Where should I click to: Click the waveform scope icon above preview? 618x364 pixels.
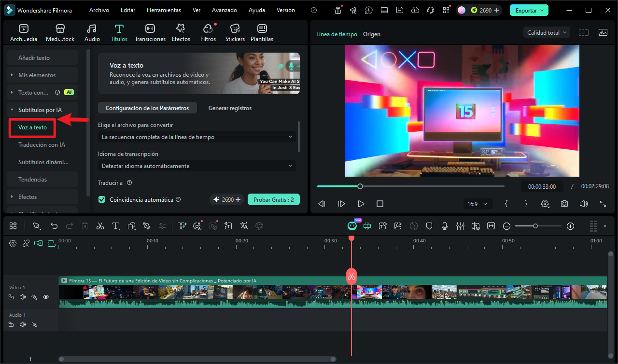tap(603, 32)
